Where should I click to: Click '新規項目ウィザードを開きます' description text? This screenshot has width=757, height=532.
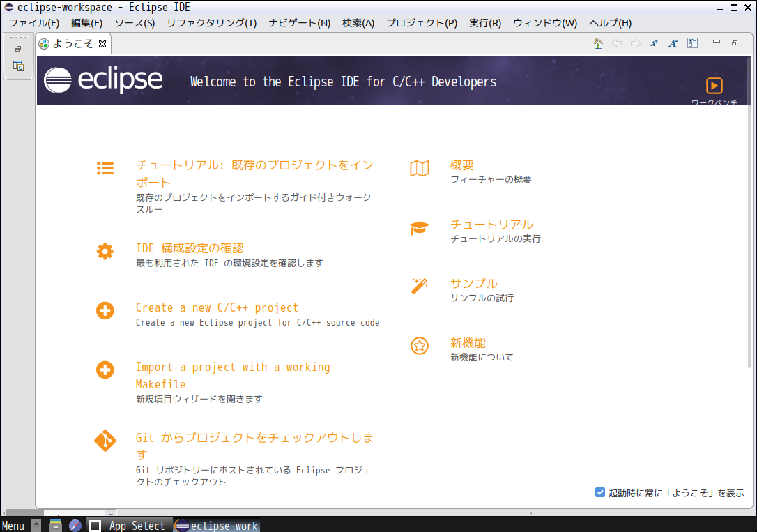pyautogui.click(x=199, y=399)
